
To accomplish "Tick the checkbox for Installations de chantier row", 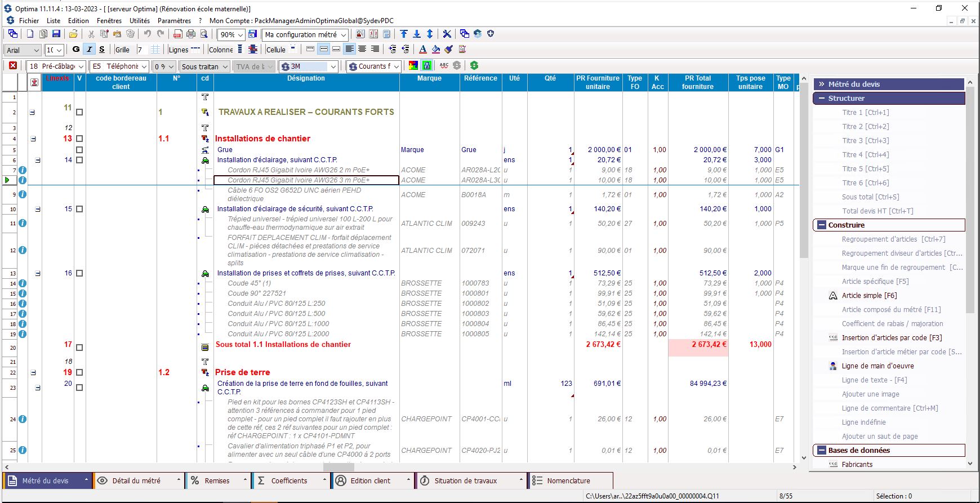I will pyautogui.click(x=79, y=139).
